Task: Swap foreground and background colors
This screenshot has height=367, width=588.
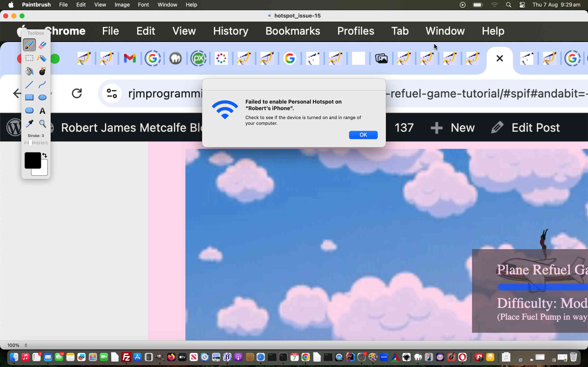Action: pyautogui.click(x=45, y=155)
